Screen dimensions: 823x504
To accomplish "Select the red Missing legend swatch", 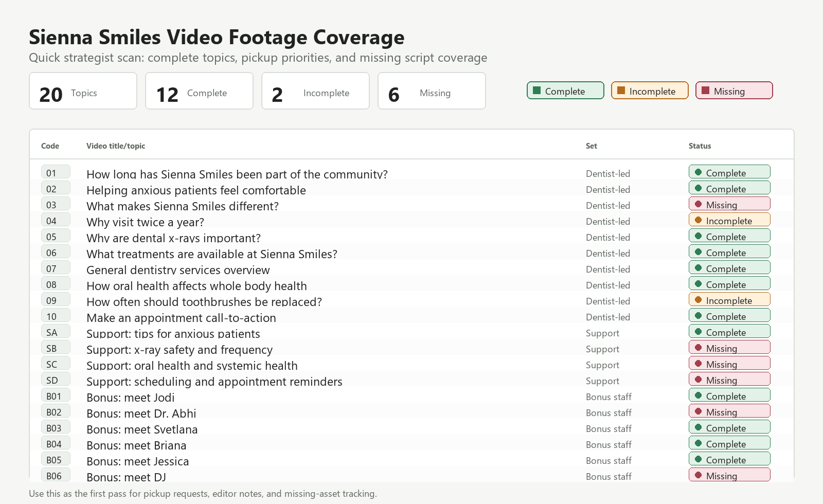I will click(706, 91).
